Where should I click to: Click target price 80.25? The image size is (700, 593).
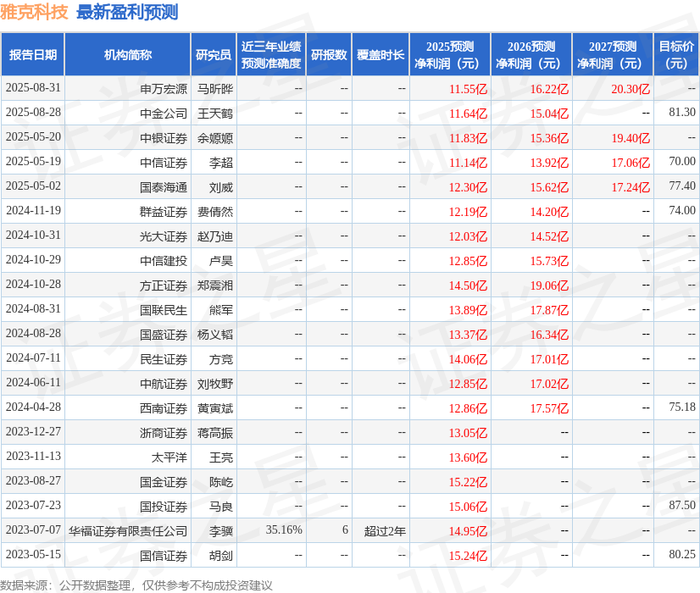(682, 554)
